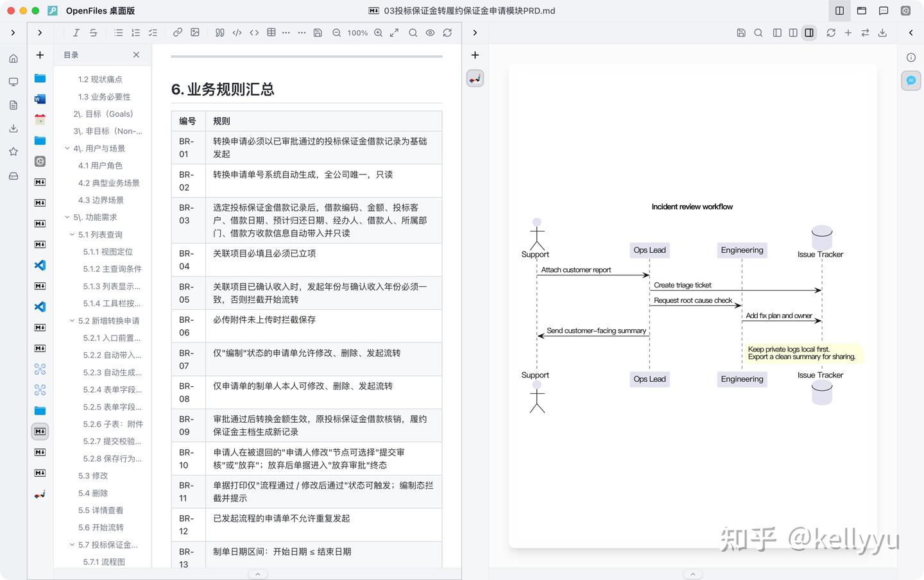Open the Favorites star in the left rail

[x=13, y=152]
